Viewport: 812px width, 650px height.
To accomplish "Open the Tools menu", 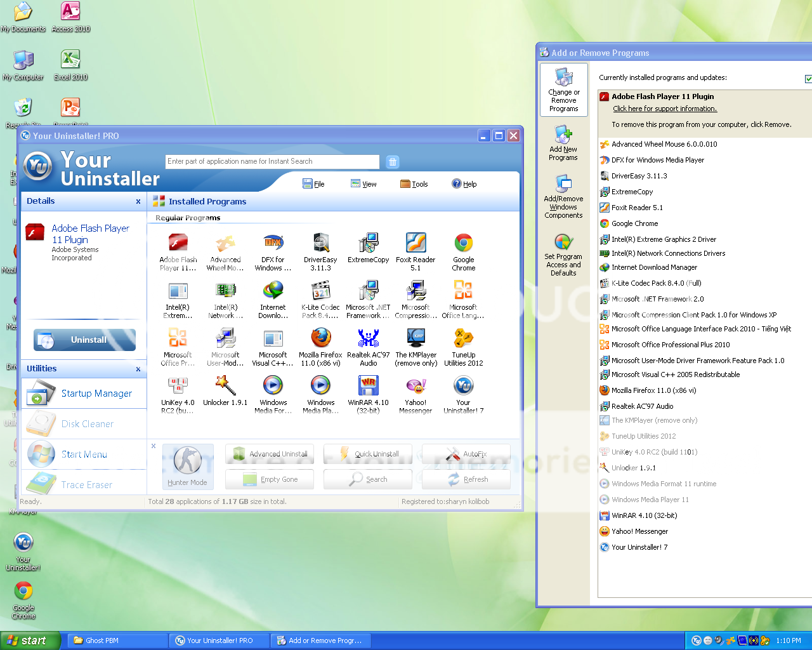I will coord(414,184).
